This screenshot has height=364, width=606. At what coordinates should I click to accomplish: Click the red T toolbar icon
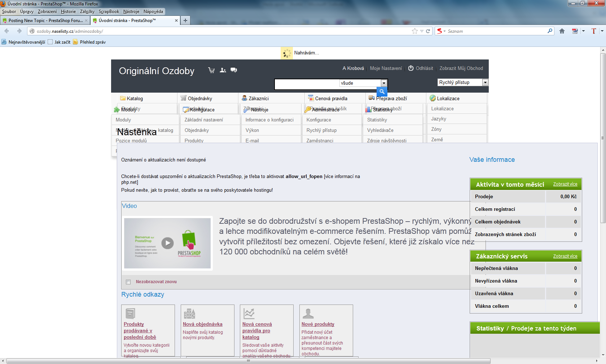click(x=594, y=31)
